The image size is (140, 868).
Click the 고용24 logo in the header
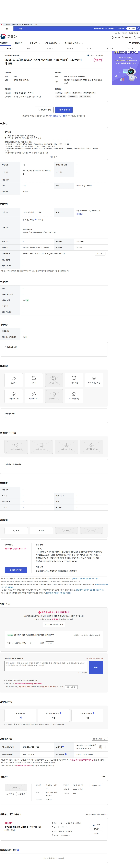9,36
